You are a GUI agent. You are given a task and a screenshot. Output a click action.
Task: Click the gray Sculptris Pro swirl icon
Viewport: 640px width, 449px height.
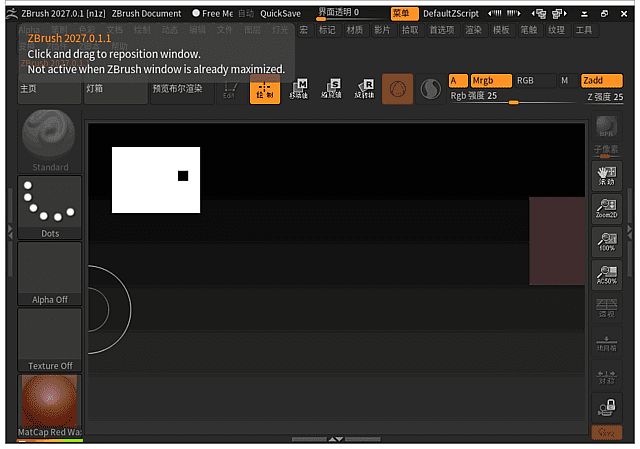tap(431, 89)
